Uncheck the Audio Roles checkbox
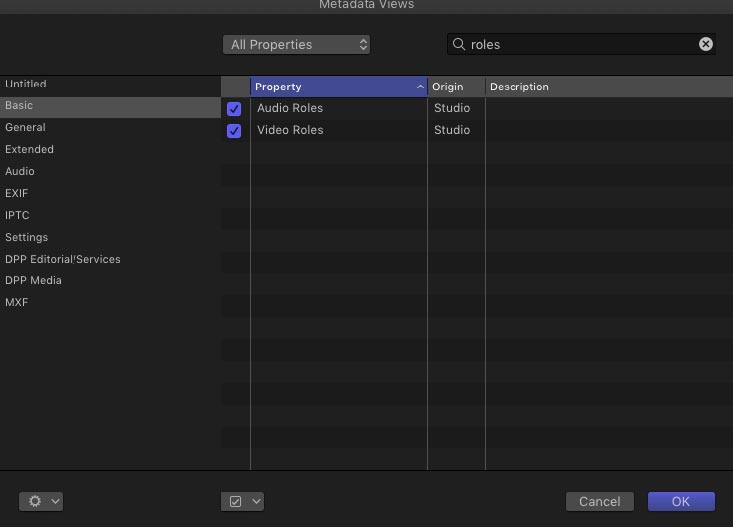733x527 pixels. point(234,108)
